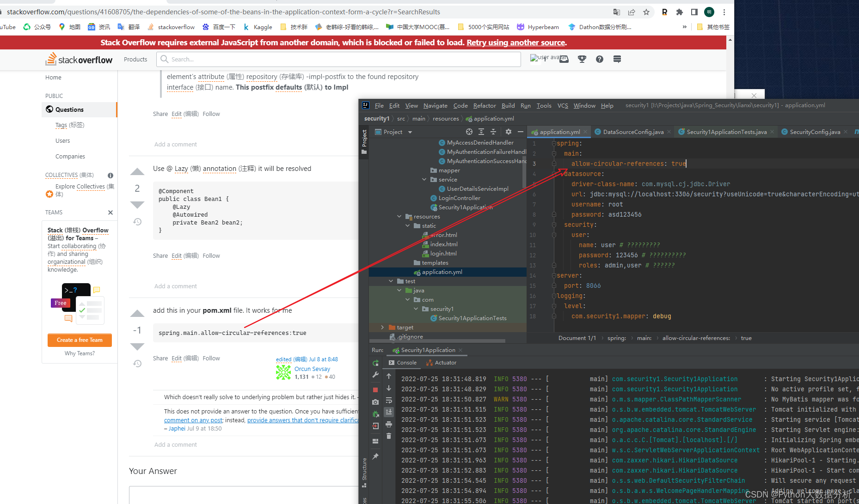Click the Retry using another source link

click(515, 42)
